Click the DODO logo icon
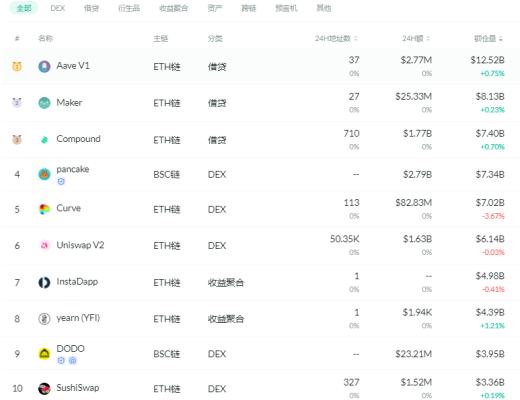Viewport: 520px width, 400px height. (x=44, y=354)
